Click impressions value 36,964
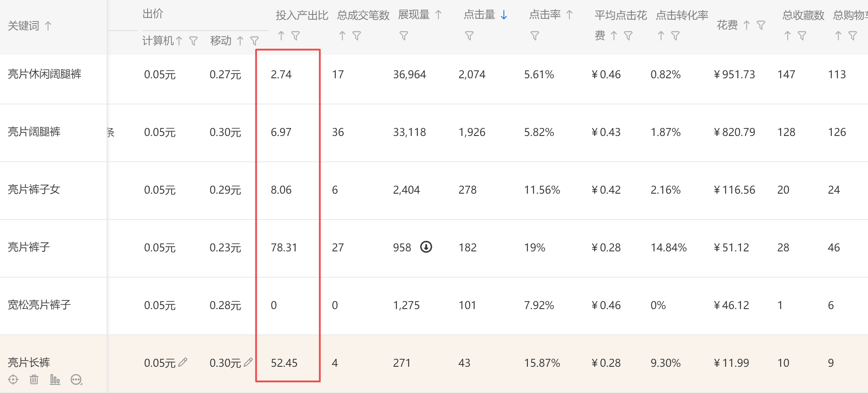 [x=410, y=74]
